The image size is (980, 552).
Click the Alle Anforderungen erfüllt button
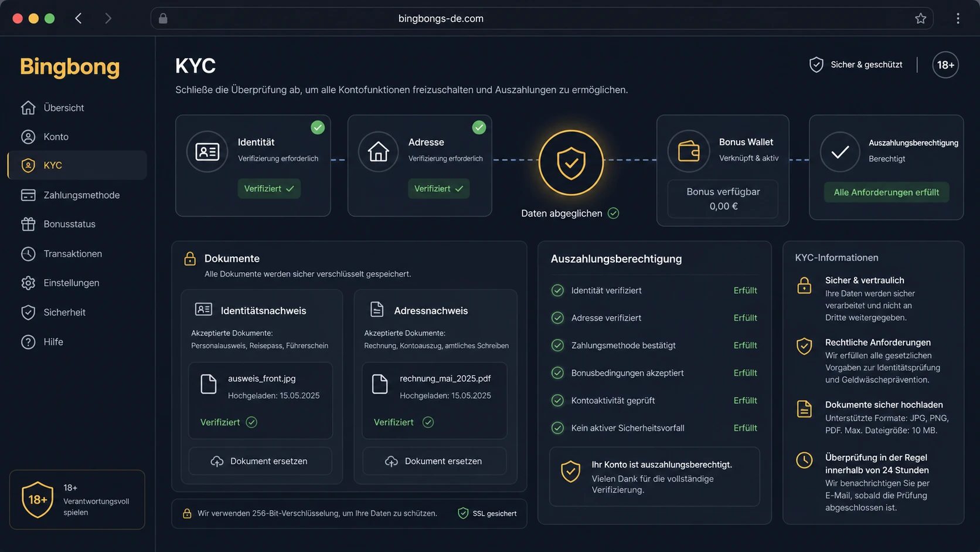(886, 192)
